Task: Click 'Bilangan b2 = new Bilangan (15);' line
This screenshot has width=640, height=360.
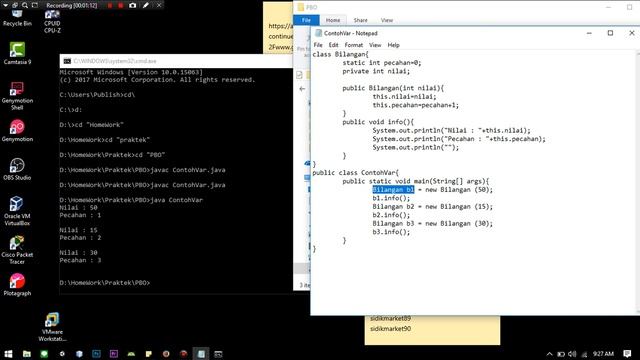Action: tap(432, 207)
